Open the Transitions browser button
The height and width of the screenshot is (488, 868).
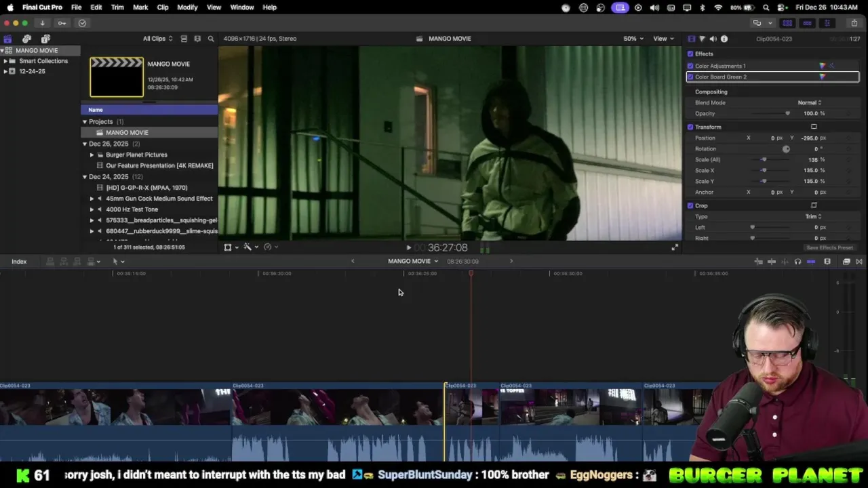click(859, 262)
